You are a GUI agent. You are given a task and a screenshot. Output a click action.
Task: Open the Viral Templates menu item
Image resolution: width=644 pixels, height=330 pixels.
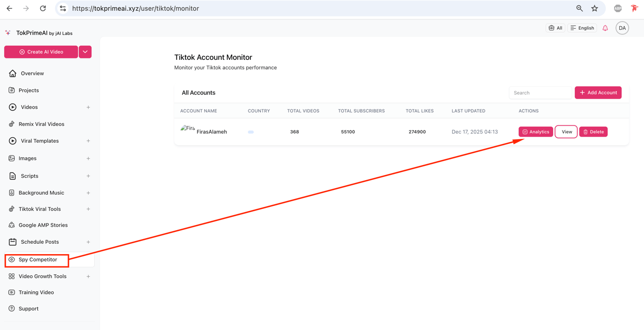(x=40, y=141)
